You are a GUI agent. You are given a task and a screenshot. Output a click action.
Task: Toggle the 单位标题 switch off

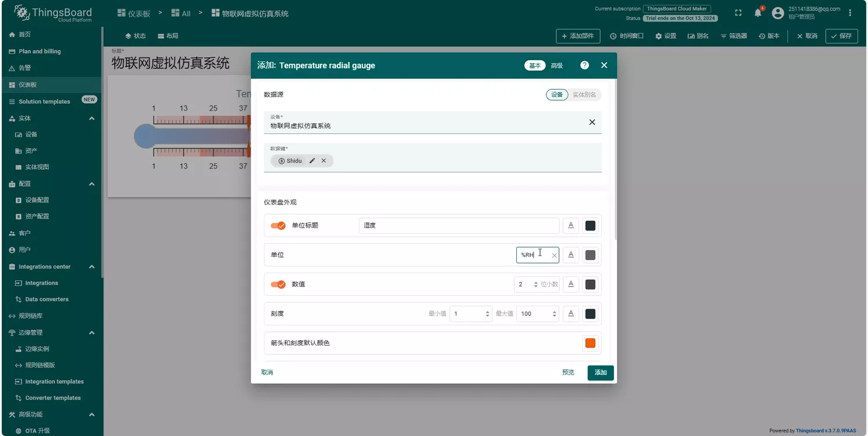[x=278, y=226]
